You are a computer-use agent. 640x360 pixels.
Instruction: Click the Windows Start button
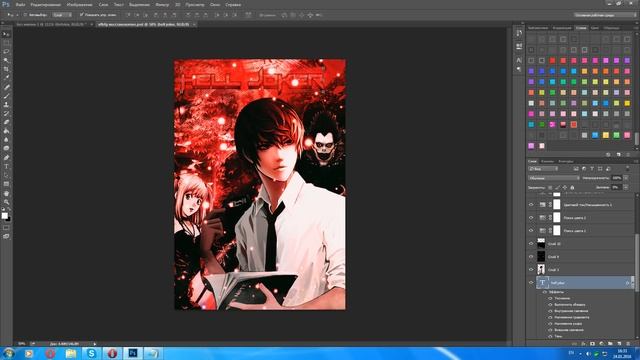[x=8, y=353]
